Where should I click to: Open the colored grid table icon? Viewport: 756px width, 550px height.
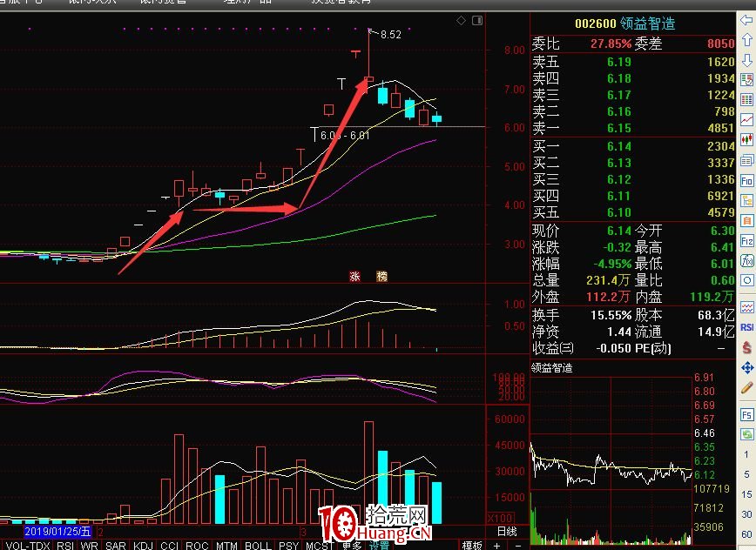point(746,100)
